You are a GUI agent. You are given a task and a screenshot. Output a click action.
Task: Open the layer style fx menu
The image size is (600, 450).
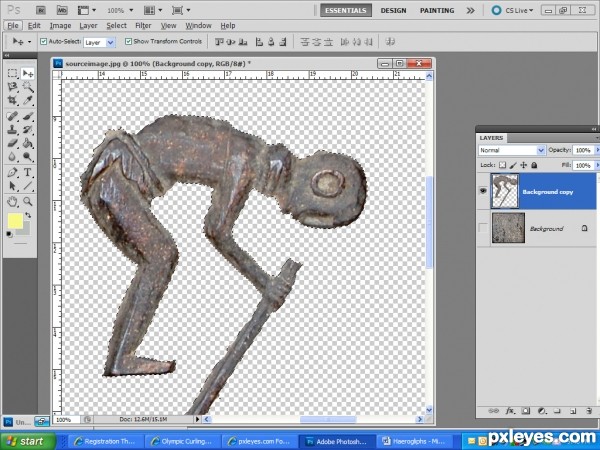(510, 411)
